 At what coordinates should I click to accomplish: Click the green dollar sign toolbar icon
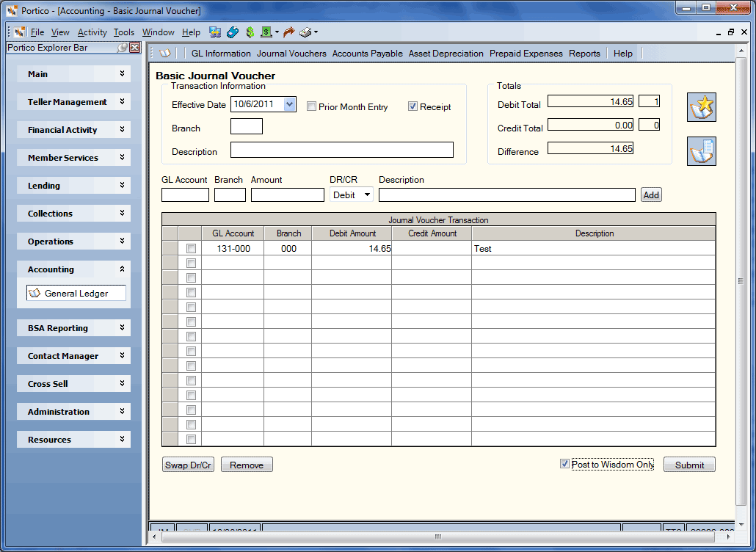[x=250, y=32]
